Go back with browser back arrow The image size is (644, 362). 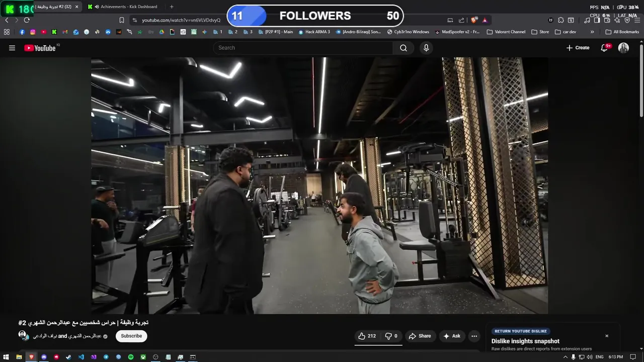[7, 20]
